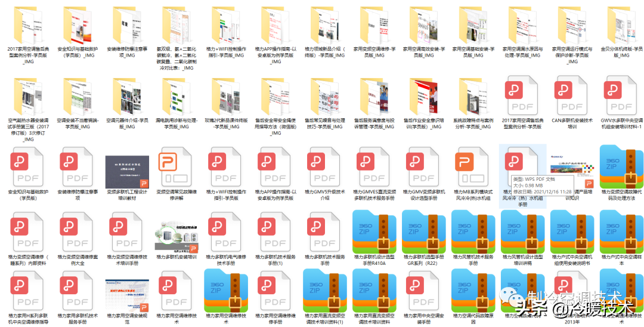This screenshot has width=644, height=327.
Task: Open the GWV水多联中央空调机组安装培训材料 PDF
Action: tap(621, 95)
